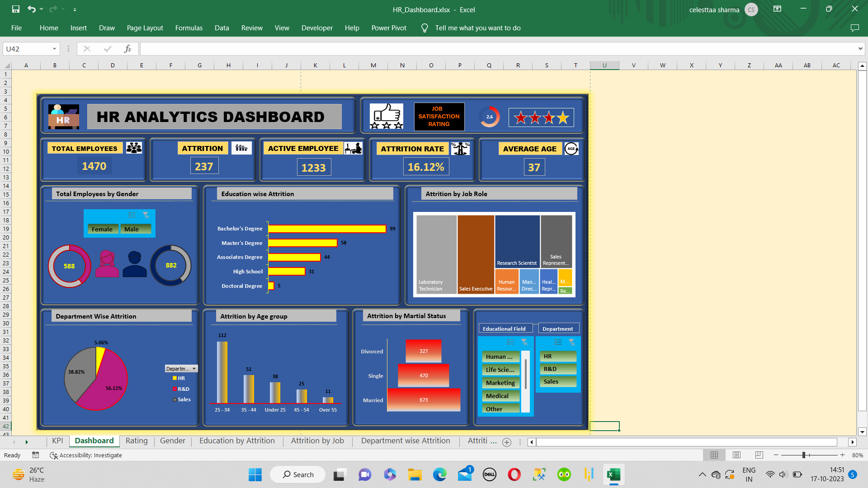Select Medical in the Educational Field slicer

point(500,395)
